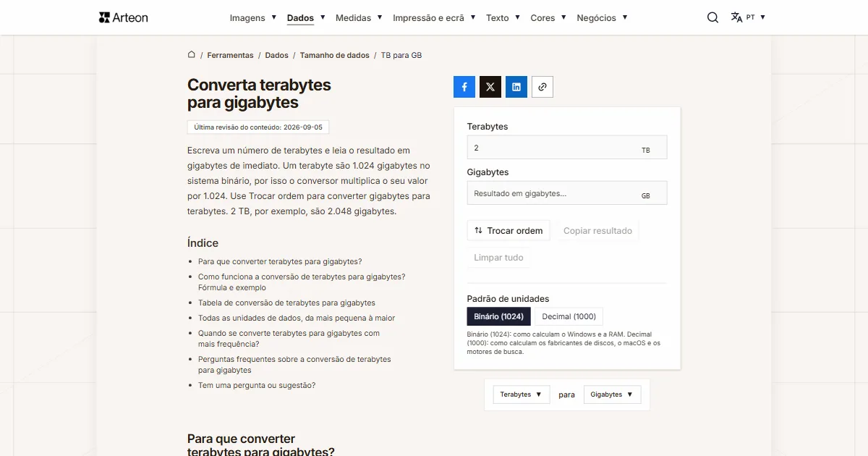This screenshot has width=868, height=456.
Task: Click the 'Índice' heading
Action: [203, 243]
